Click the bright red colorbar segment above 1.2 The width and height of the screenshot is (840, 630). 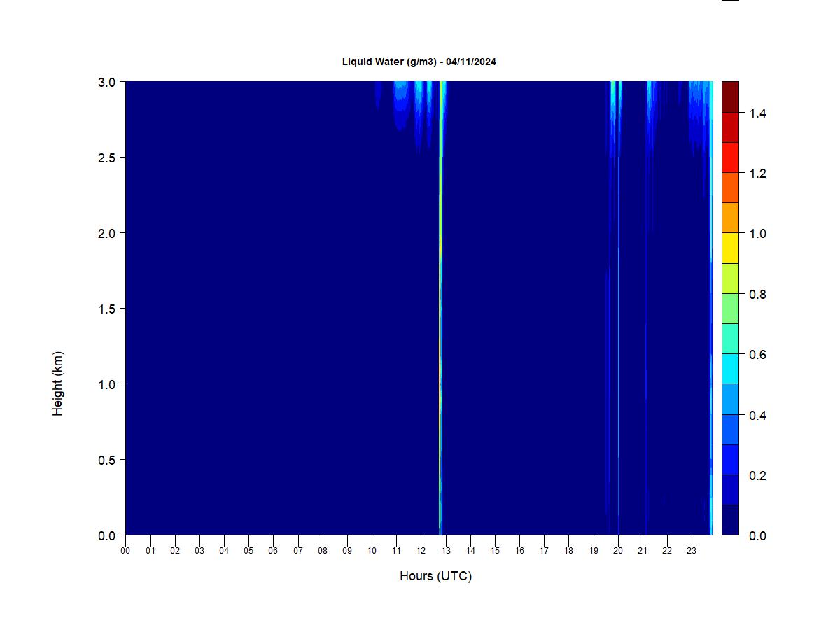730,157
